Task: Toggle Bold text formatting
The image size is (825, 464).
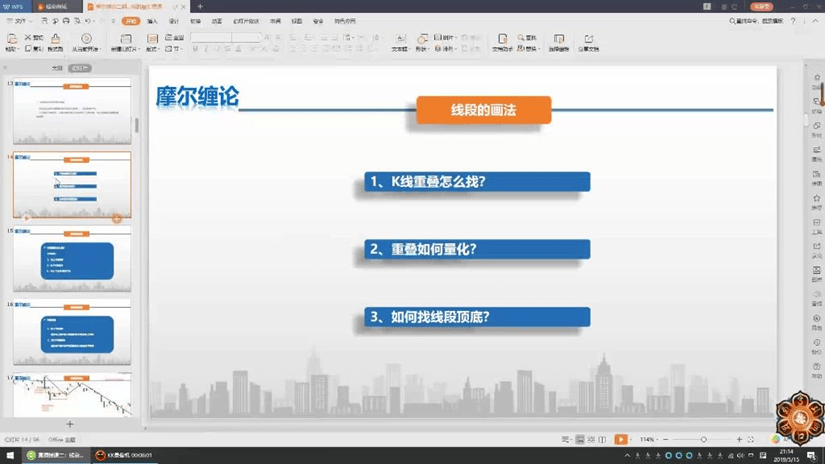Action: click(x=195, y=49)
